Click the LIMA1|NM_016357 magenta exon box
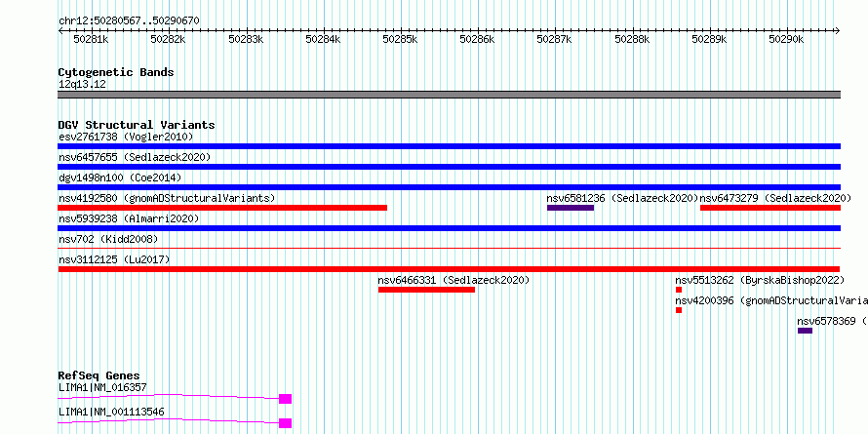 (285, 399)
